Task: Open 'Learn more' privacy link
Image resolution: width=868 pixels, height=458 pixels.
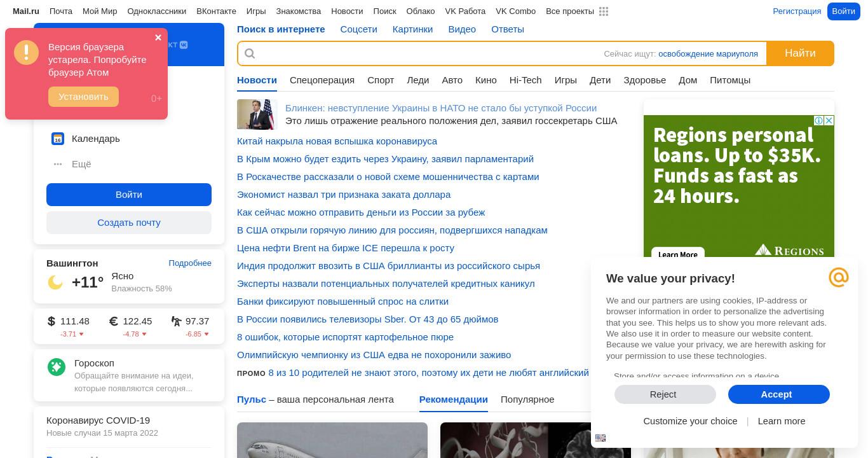Action: tap(782, 421)
